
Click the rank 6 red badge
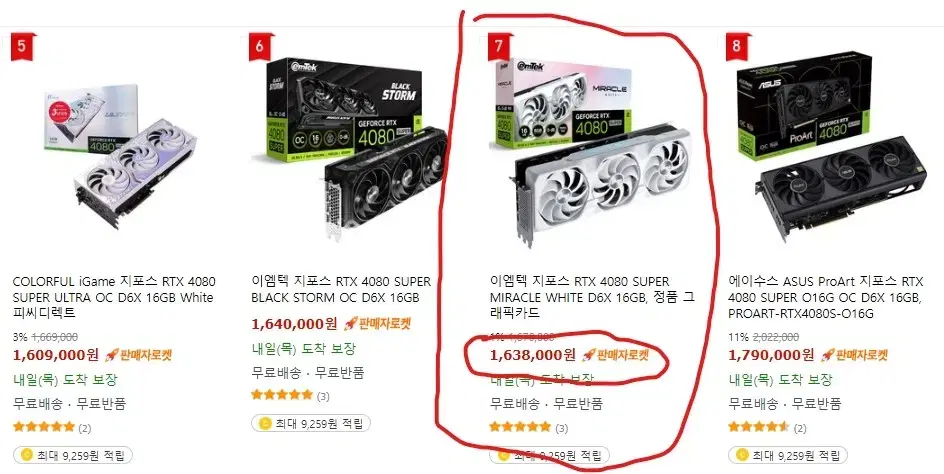click(x=260, y=48)
